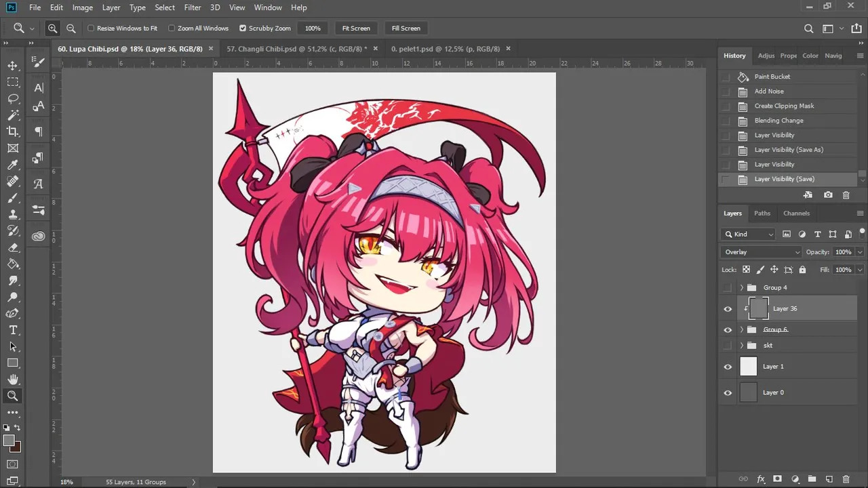Open the Opacity slider dropdown arrow

tap(860, 252)
